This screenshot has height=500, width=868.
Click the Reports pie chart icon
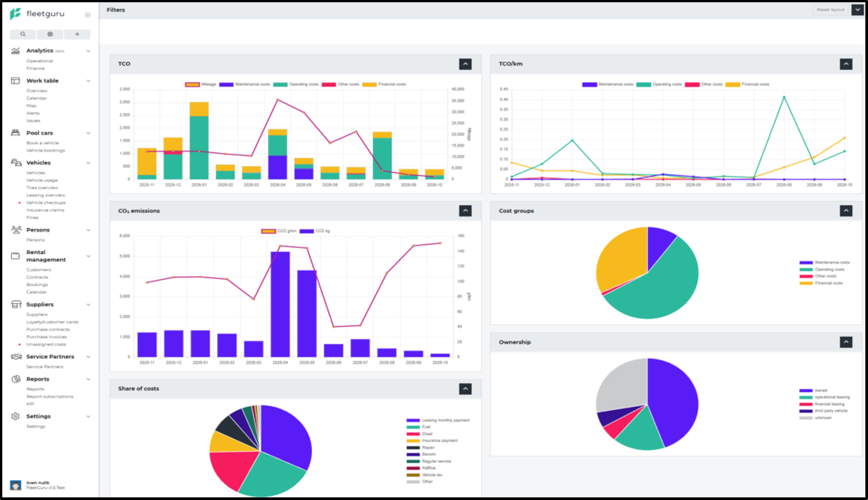pos(16,379)
